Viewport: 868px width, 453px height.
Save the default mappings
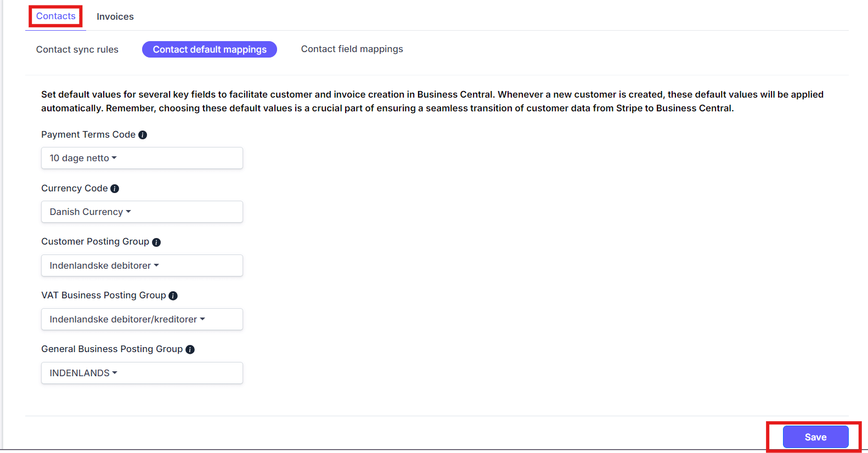tap(815, 437)
